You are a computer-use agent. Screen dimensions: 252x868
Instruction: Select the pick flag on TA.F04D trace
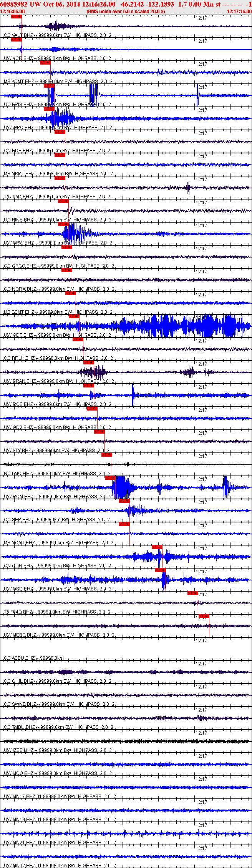point(193,593)
